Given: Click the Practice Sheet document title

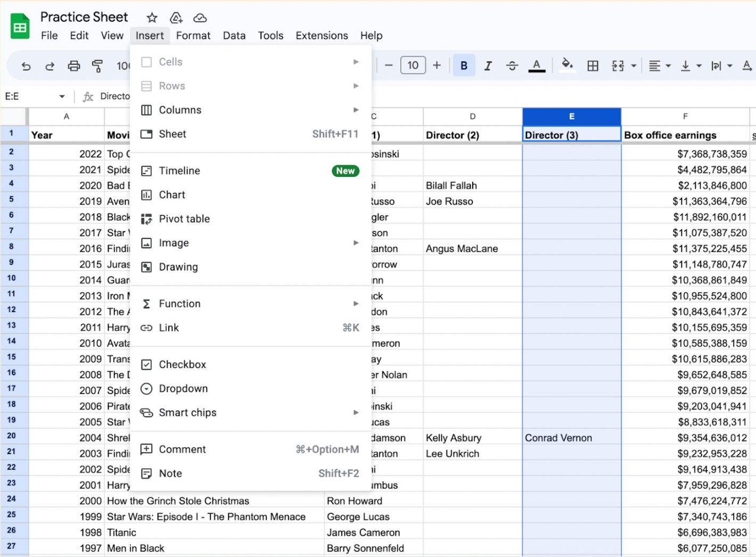Looking at the screenshot, I should point(84,17).
